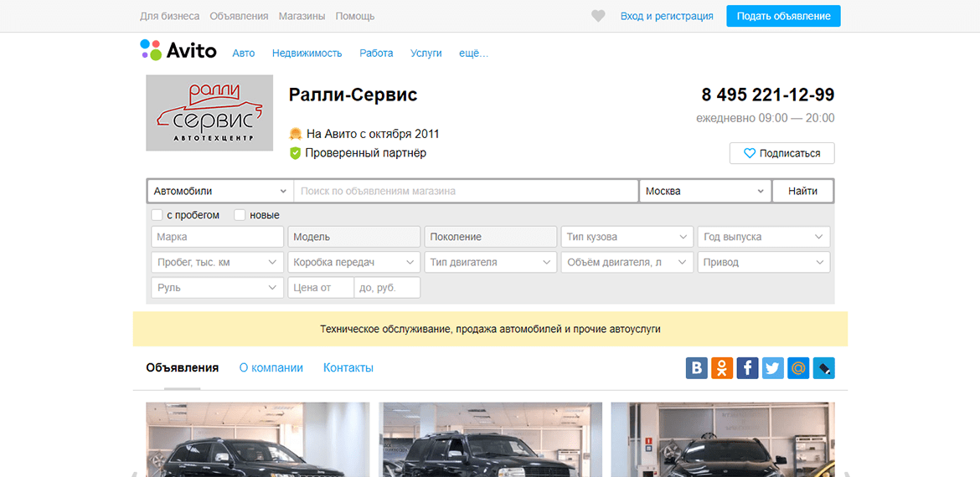
Task: Expand the Тип кузова dropdown
Action: (x=627, y=238)
